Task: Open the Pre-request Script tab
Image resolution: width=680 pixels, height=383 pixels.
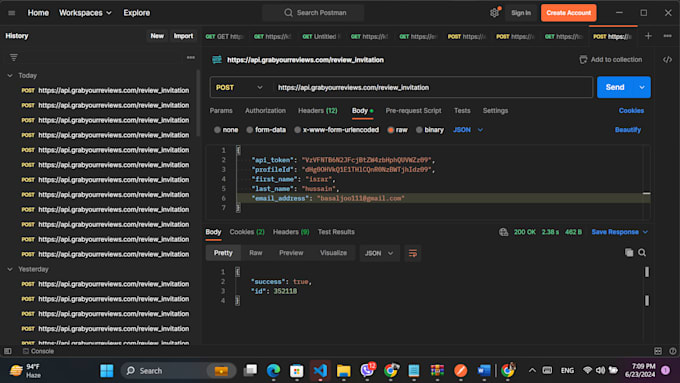Action: coord(413,111)
